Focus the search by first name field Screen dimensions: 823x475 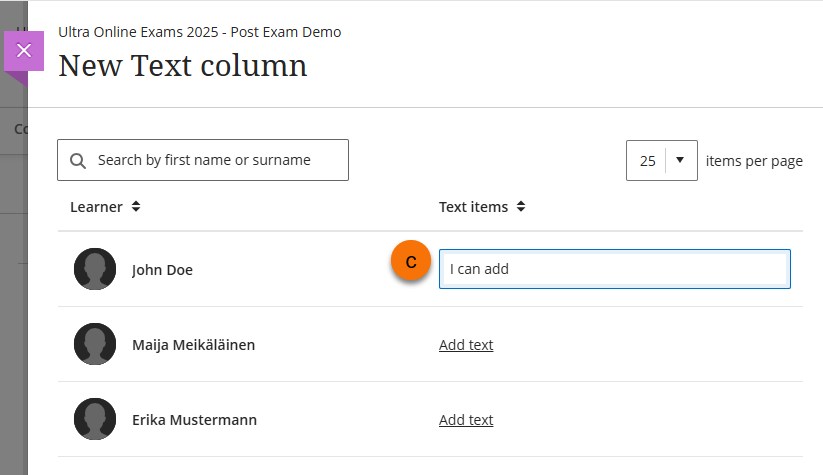(x=215, y=160)
